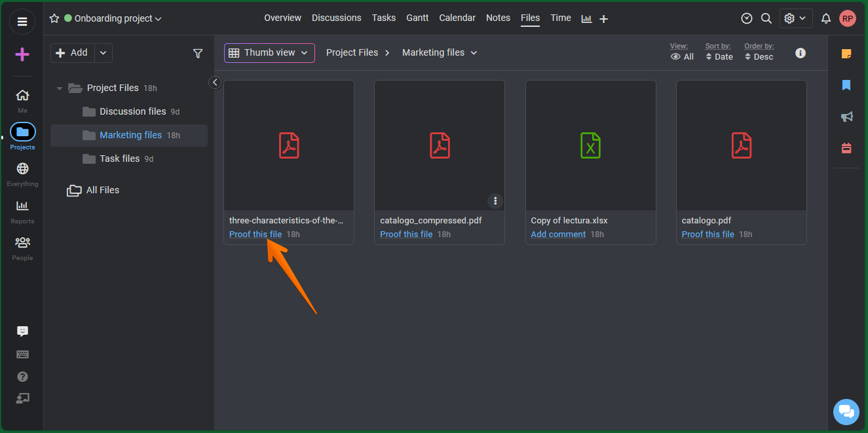Open the Thumb view dropdown
The height and width of the screenshot is (433, 868).
tap(269, 53)
